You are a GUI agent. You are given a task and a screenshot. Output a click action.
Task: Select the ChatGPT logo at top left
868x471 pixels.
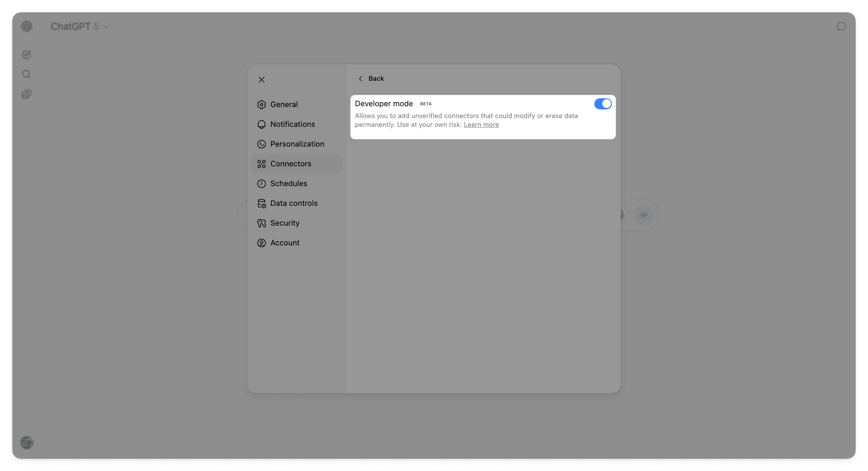pyautogui.click(x=26, y=26)
